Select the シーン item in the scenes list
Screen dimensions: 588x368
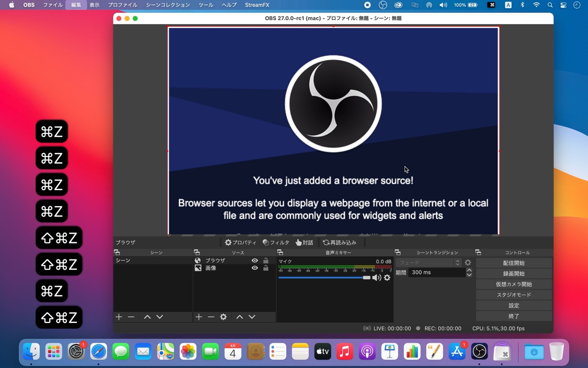(x=153, y=260)
